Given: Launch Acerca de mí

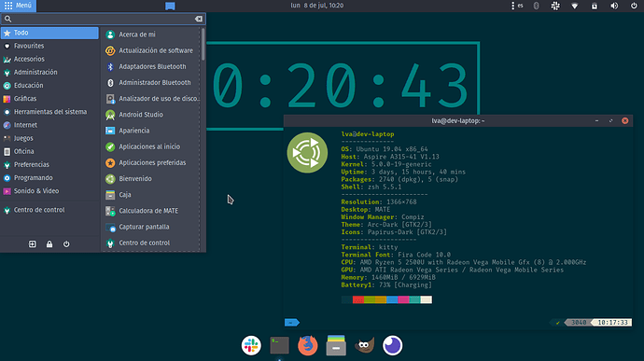Looking at the screenshot, I should click(151, 35).
